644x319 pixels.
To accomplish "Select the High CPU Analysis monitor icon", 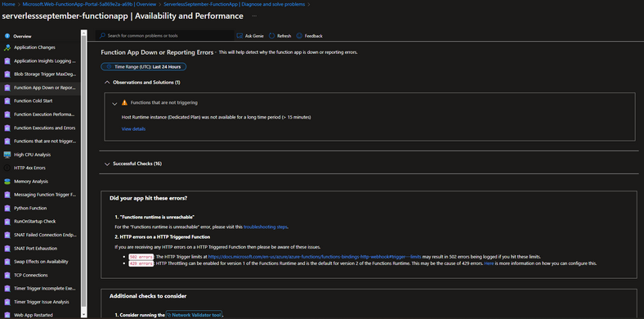I will 7,155.
